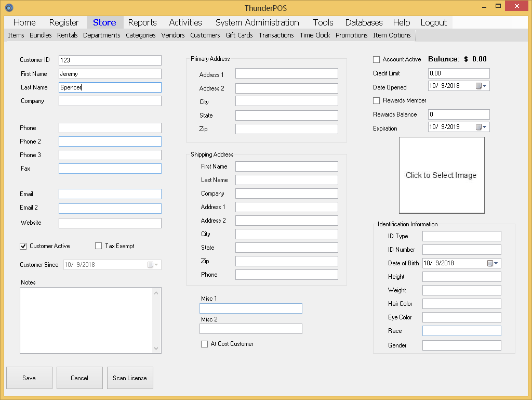Viewport: 532px width, 400px height.
Task: Click the Last Name field with Spencer
Action: [110, 87]
